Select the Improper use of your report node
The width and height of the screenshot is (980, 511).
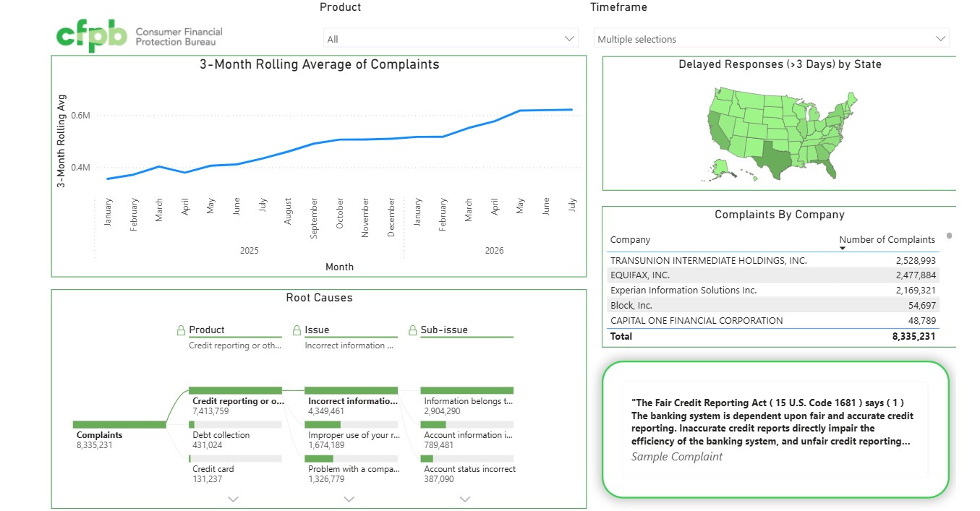click(x=351, y=424)
